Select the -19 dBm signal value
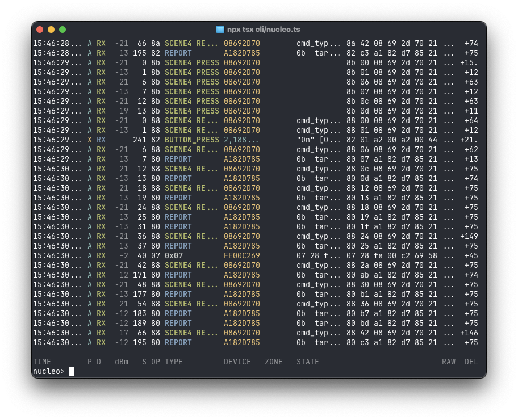This screenshot has width=518, height=420. pyautogui.click(x=122, y=111)
